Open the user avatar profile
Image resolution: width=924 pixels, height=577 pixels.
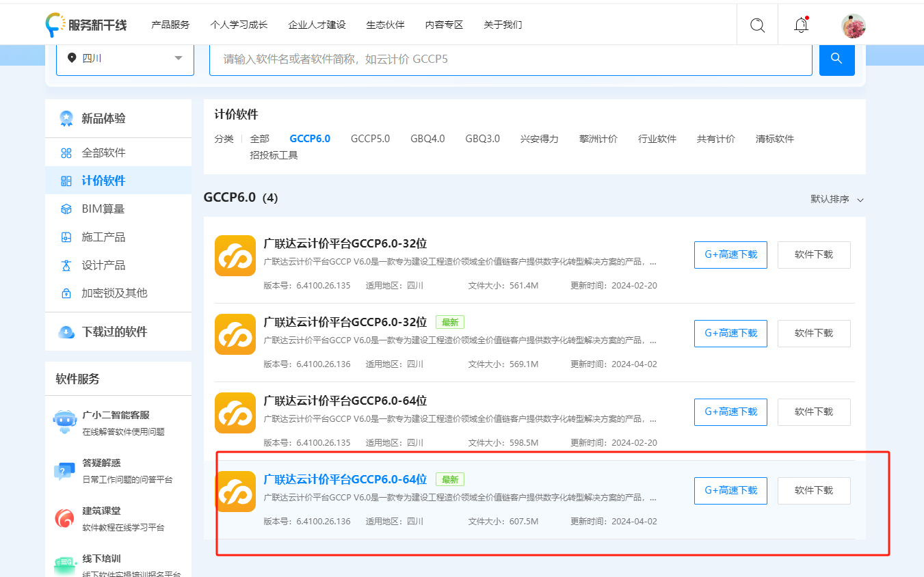(x=854, y=26)
